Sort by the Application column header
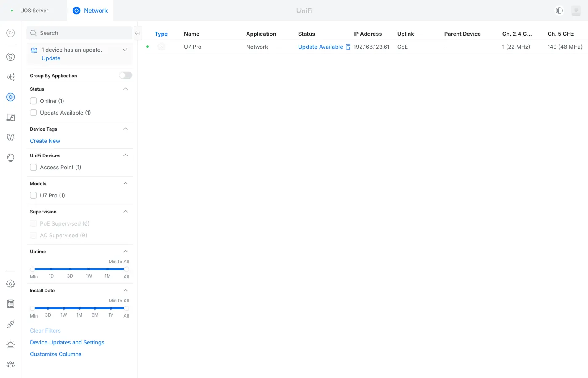This screenshot has width=588, height=378. pyautogui.click(x=261, y=34)
